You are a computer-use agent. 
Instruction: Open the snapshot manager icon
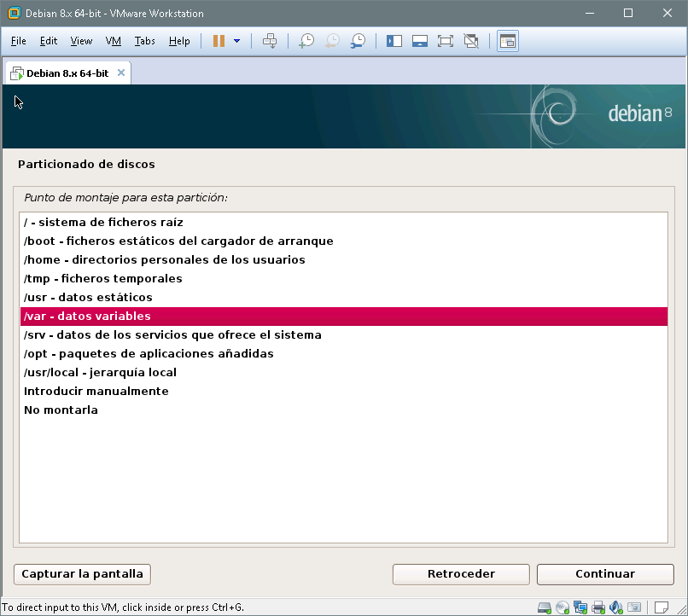[359, 41]
